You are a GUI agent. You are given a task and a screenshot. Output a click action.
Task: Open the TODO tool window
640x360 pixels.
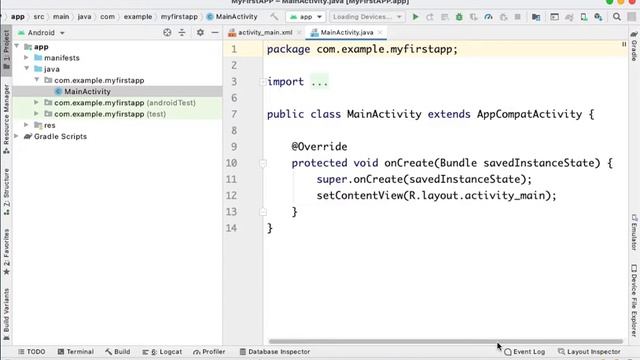click(x=32, y=351)
